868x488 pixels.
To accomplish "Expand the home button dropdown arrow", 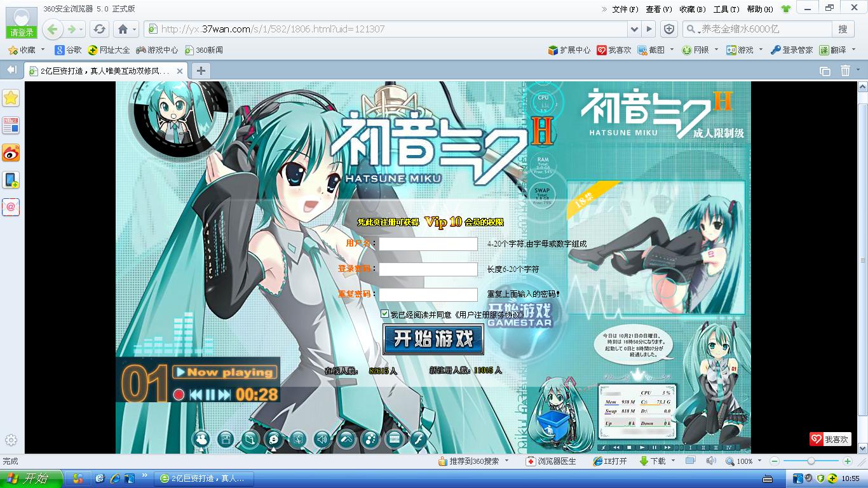I will click(x=135, y=29).
